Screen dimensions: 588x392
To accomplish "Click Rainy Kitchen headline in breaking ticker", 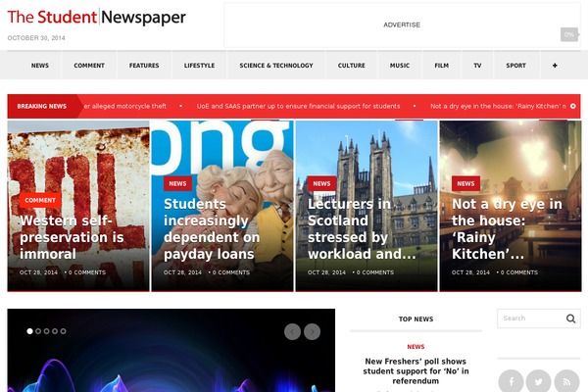I will coord(498,106).
